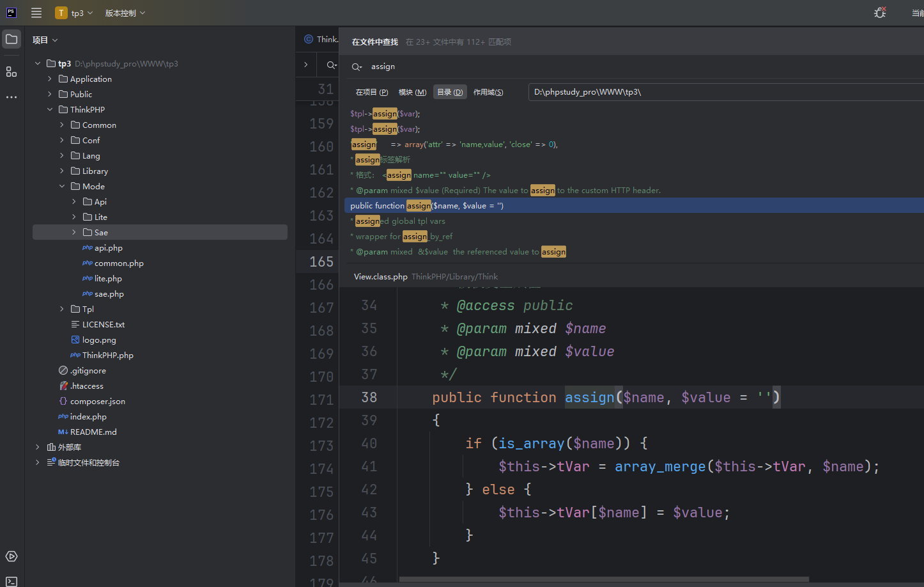Screen dimensions: 924x587
Task: Open the Terminal tool window icon
Action: tap(12, 581)
